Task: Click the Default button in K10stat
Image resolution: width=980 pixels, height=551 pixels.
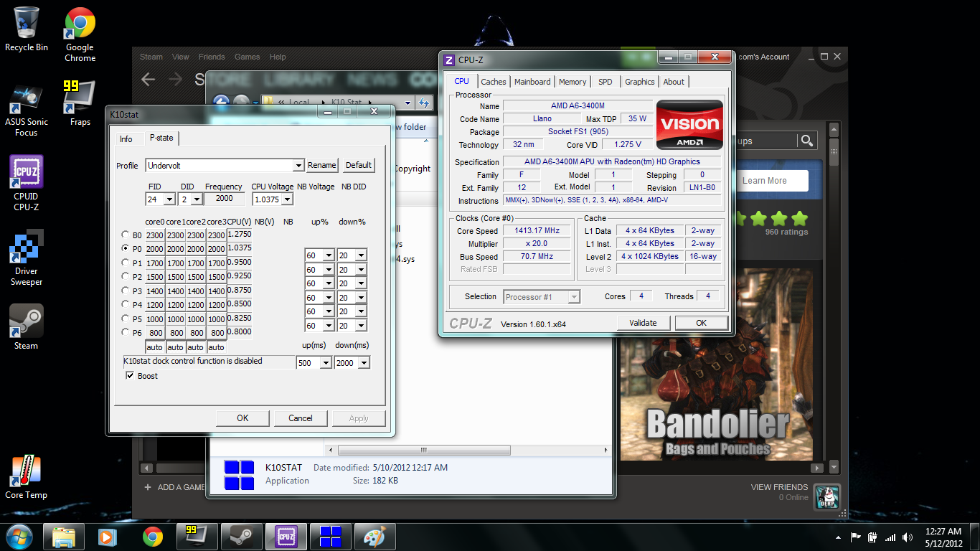Action: tap(359, 165)
